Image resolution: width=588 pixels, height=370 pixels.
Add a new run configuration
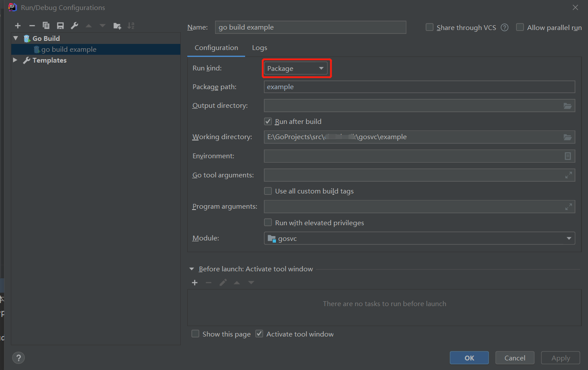click(x=18, y=26)
